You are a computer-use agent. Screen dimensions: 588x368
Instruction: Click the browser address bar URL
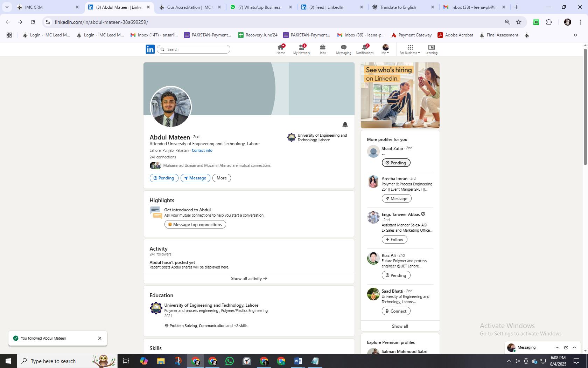coord(101,22)
